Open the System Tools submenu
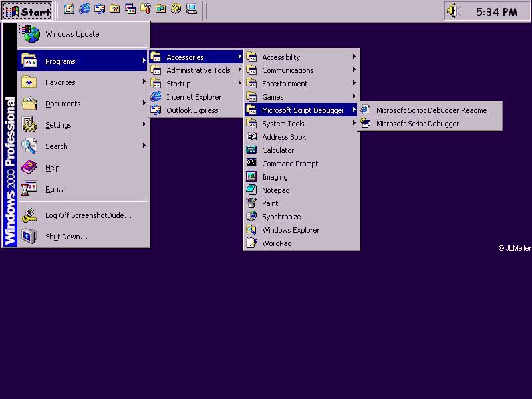The height and width of the screenshot is (399, 532). [302, 124]
